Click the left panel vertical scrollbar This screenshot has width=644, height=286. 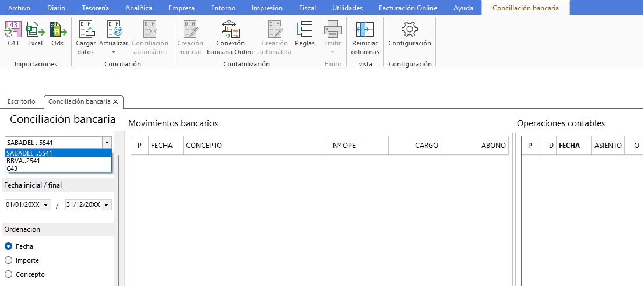point(119,220)
